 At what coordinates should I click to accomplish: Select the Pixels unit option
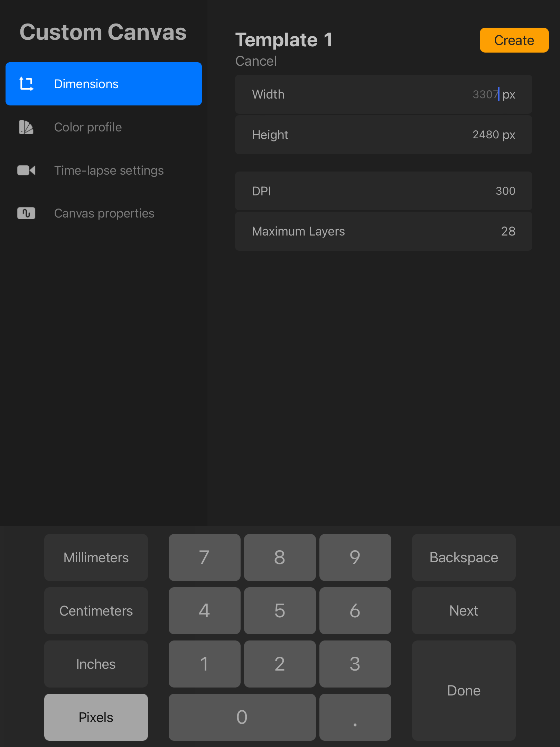click(96, 717)
